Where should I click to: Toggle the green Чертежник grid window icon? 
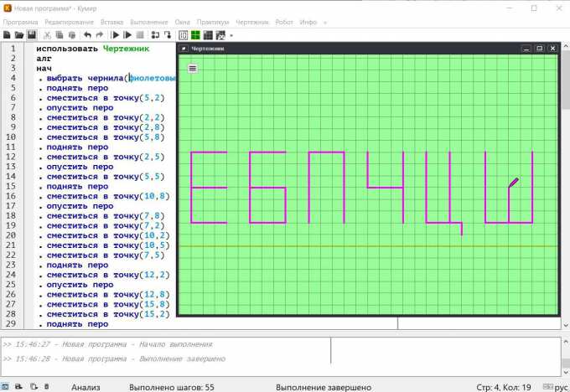click(x=195, y=35)
